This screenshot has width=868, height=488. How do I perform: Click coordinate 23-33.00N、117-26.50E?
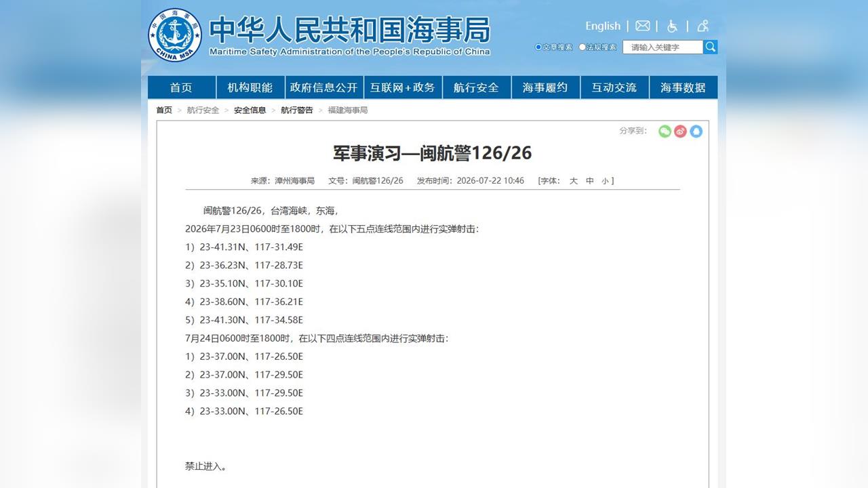click(252, 412)
